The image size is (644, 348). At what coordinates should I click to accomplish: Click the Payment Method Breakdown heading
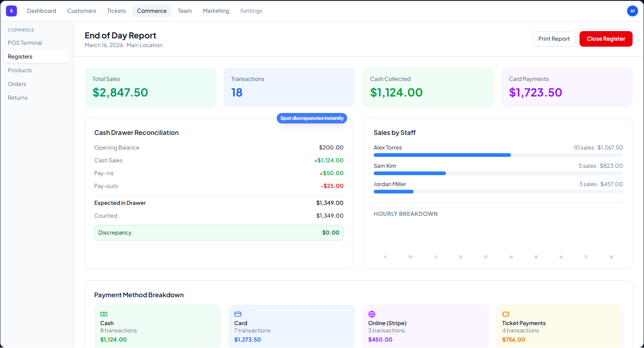pos(139,295)
